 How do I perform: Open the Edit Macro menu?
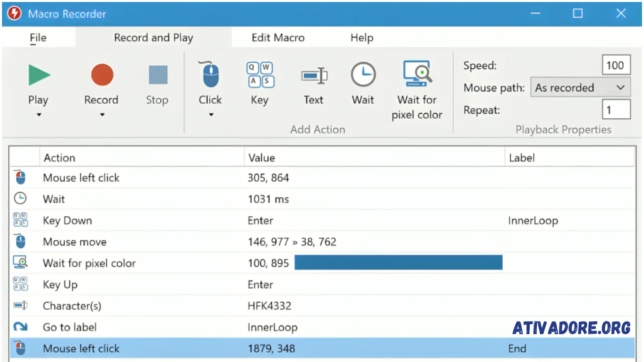277,38
